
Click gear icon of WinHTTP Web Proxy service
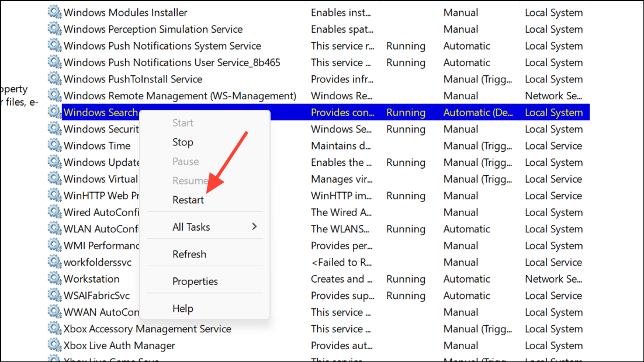[x=54, y=195]
